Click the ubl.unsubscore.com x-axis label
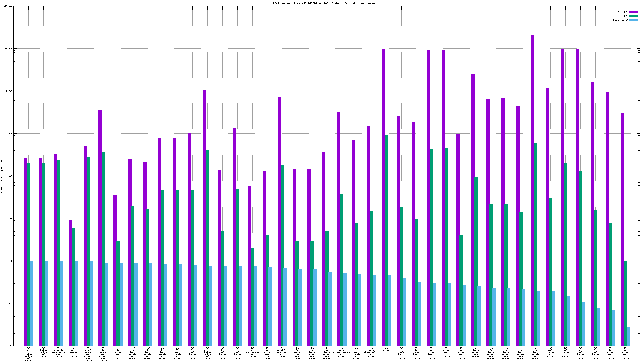The width and height of the screenshot is (644, 362). point(252,352)
